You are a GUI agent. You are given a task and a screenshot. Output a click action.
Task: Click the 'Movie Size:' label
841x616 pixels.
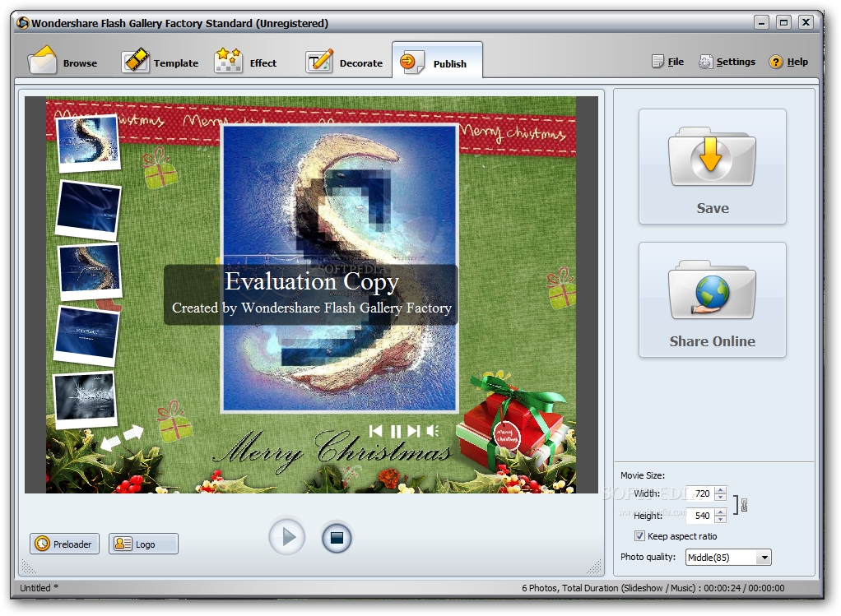643,475
